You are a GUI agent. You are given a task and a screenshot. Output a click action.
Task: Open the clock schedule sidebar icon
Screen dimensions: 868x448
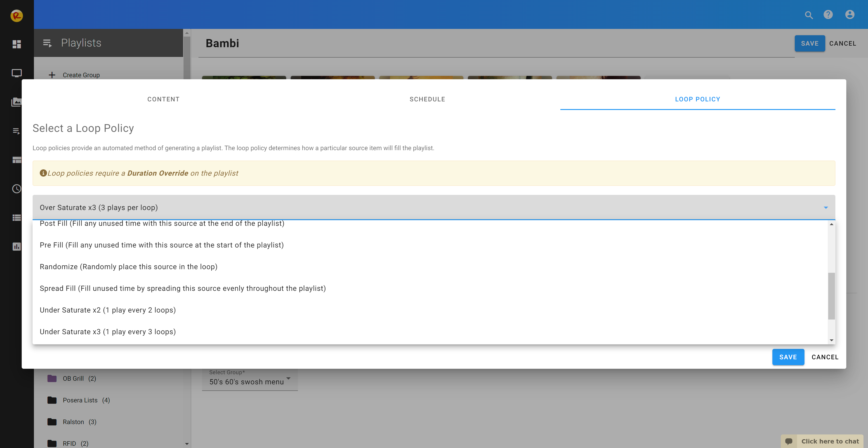17,189
